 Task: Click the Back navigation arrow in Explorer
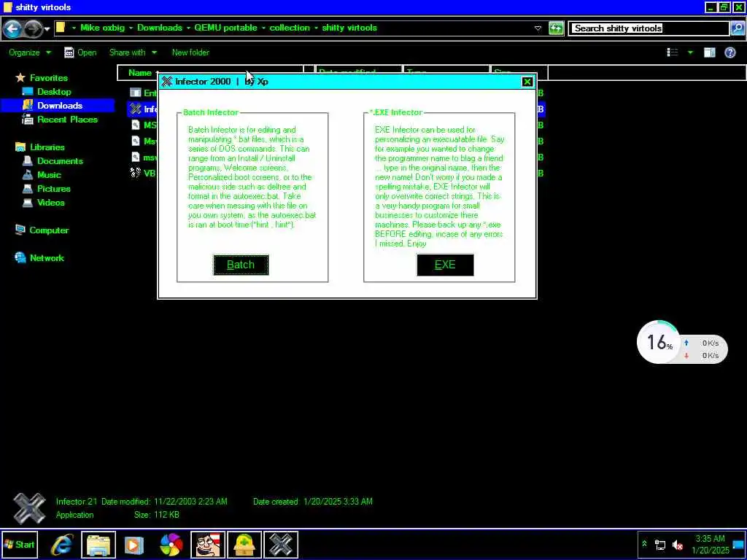pyautogui.click(x=12, y=29)
